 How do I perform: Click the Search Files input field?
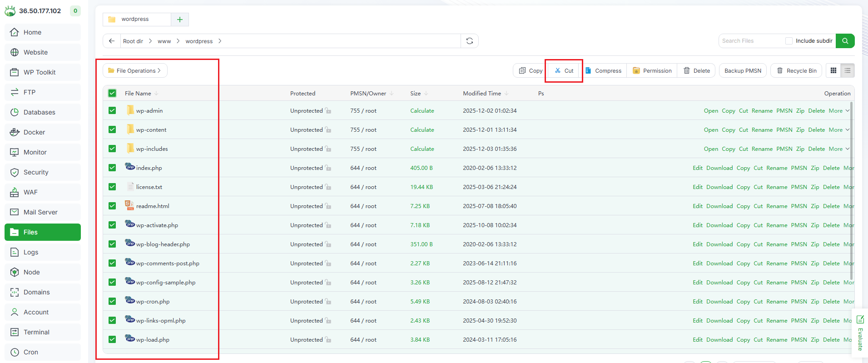coord(752,41)
